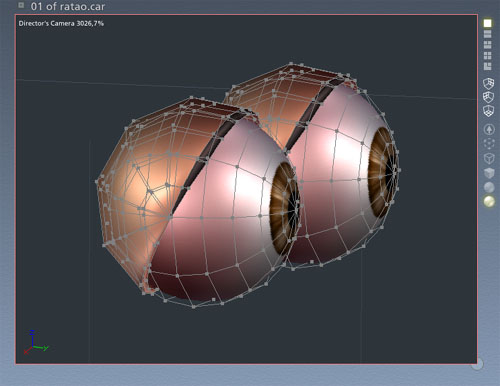Screen dimensions: 500x386
Task: Pick the L-shaped multi-view layout
Action: [487, 66]
